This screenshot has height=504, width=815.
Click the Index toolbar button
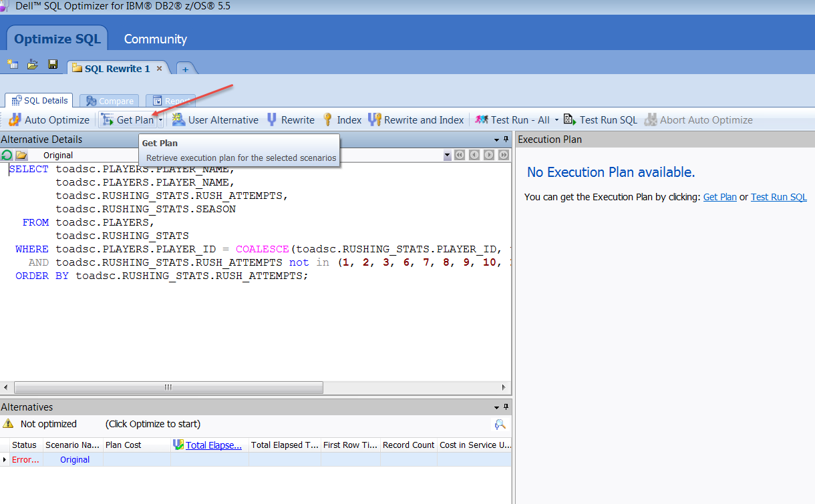[342, 120]
